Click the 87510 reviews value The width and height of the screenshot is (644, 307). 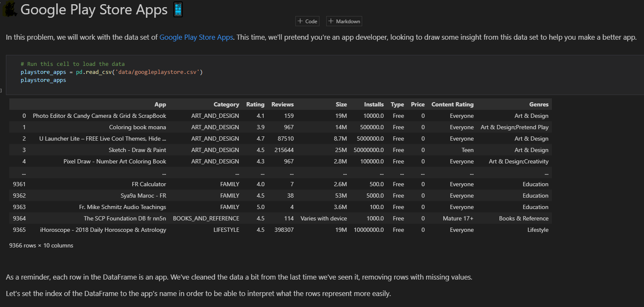[286, 139]
